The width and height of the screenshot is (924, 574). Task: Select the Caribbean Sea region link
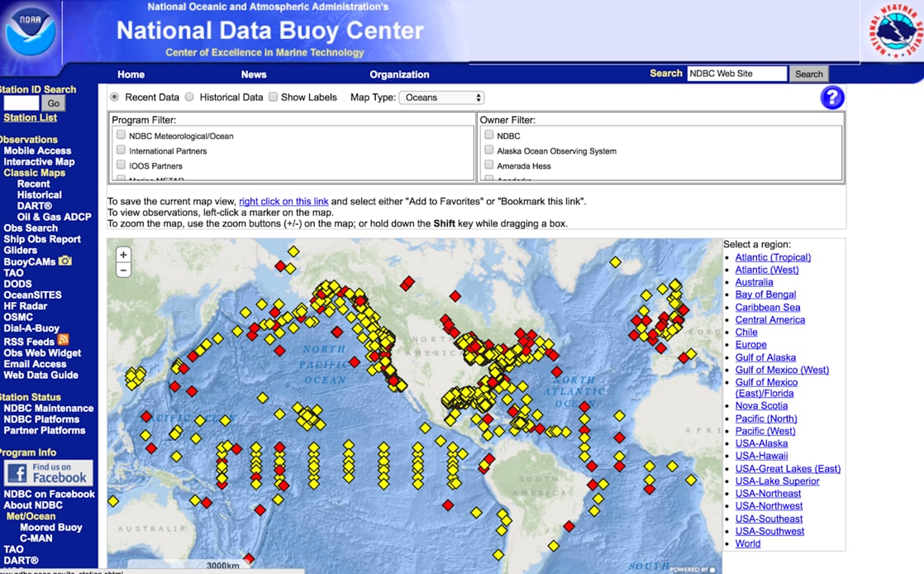point(768,308)
